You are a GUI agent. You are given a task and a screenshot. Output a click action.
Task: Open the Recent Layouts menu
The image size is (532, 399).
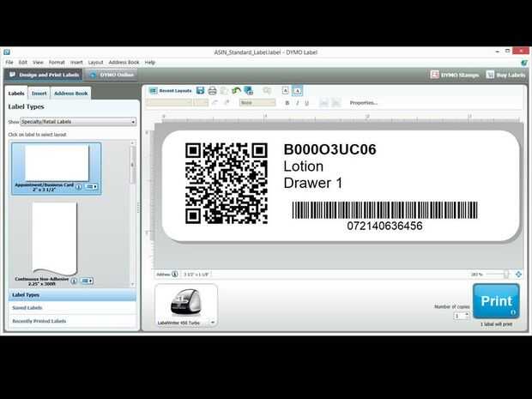click(x=171, y=91)
